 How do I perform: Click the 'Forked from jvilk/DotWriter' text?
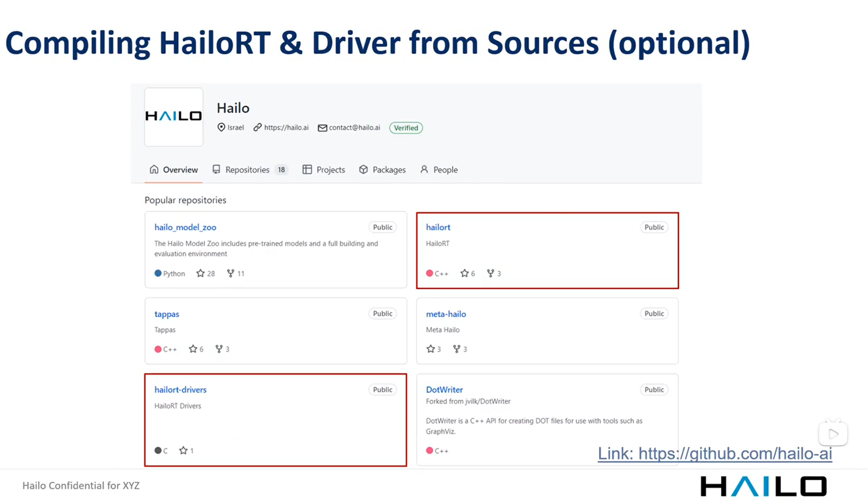point(468,401)
